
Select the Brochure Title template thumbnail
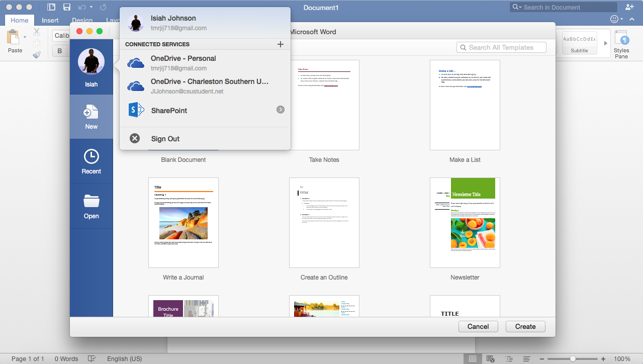click(x=183, y=306)
